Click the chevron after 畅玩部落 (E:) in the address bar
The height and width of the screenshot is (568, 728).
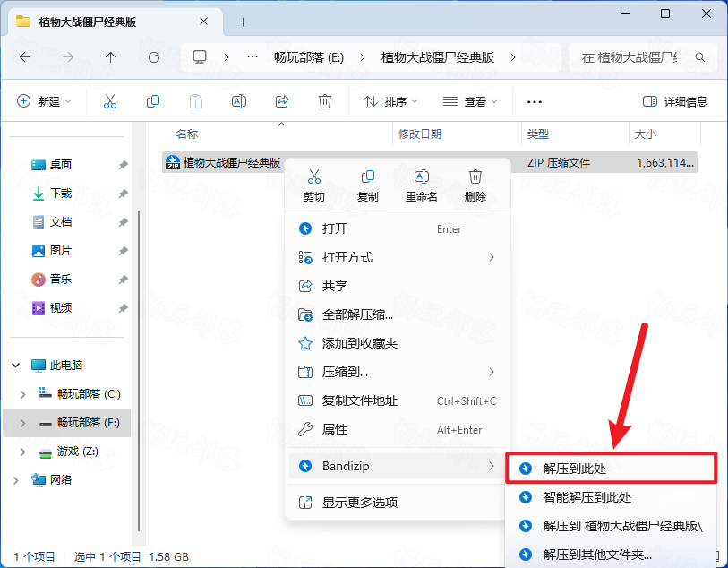pos(363,57)
